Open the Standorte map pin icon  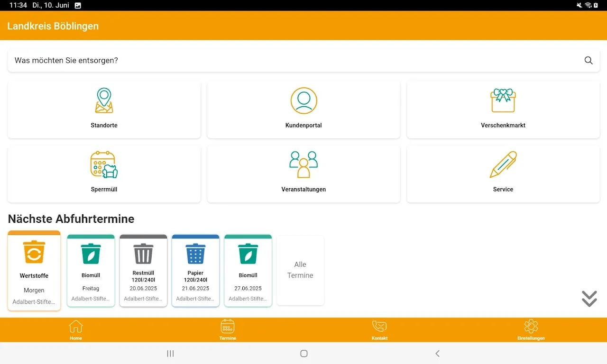(104, 100)
